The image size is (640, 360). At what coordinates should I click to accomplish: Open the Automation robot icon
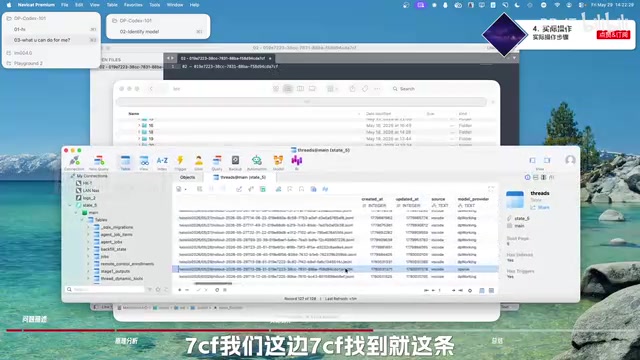click(257, 162)
